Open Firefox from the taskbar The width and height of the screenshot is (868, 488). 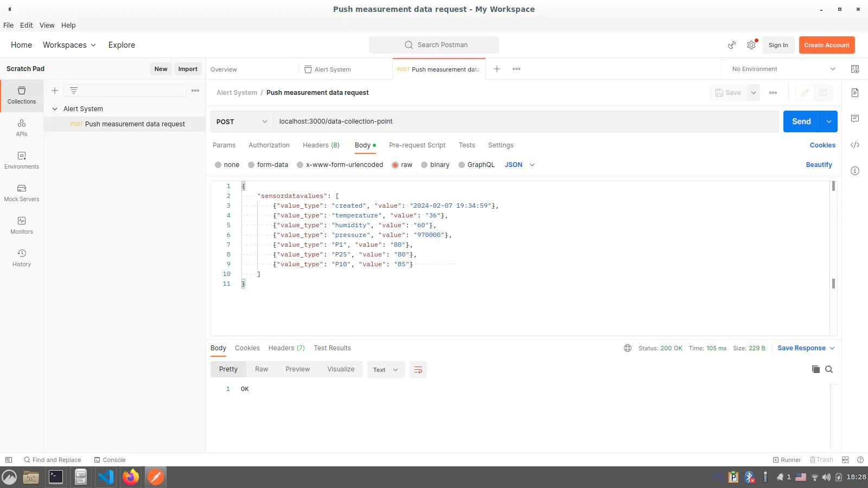[131, 477]
